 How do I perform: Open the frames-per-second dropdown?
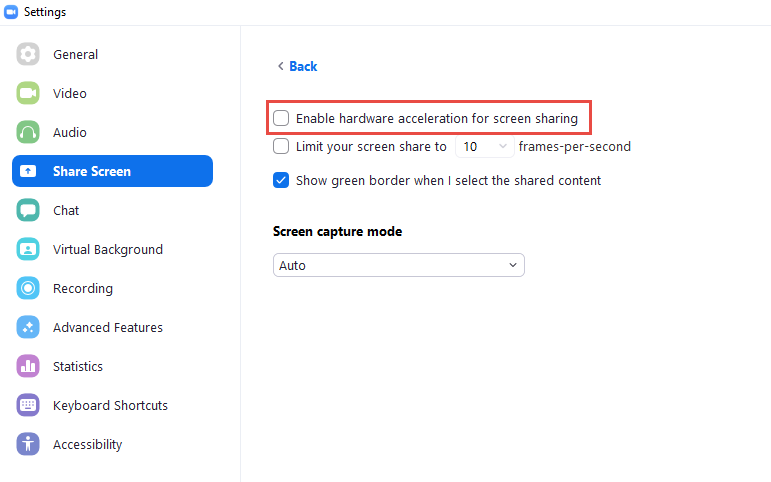click(x=484, y=146)
